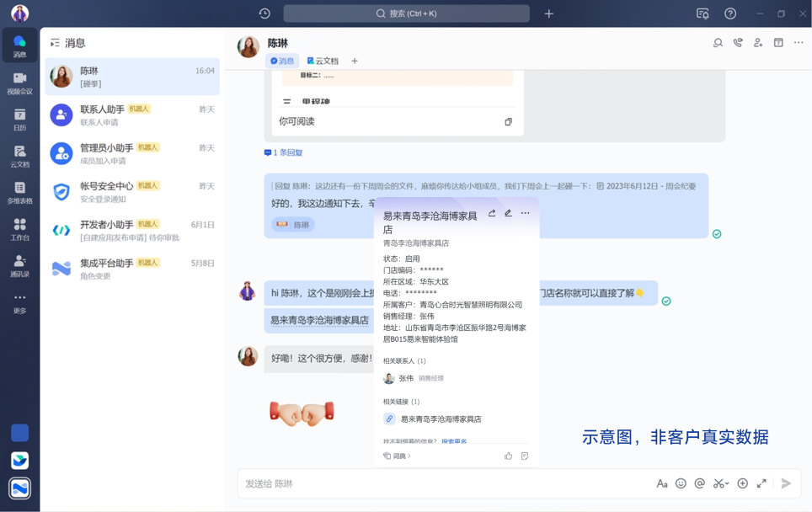Open 开发者小助手 conversation
Viewport: 812px width, 512px height.
[132, 231]
